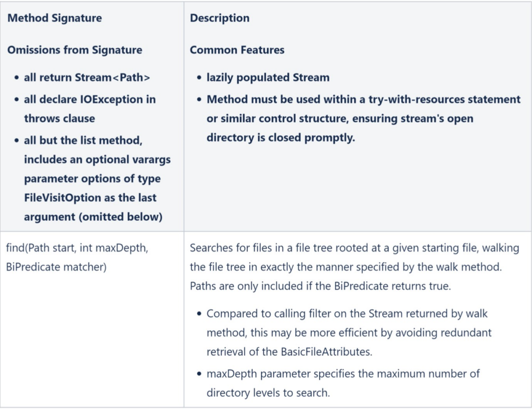Click the "all return Stream<Path>" bullet

(x=87, y=78)
